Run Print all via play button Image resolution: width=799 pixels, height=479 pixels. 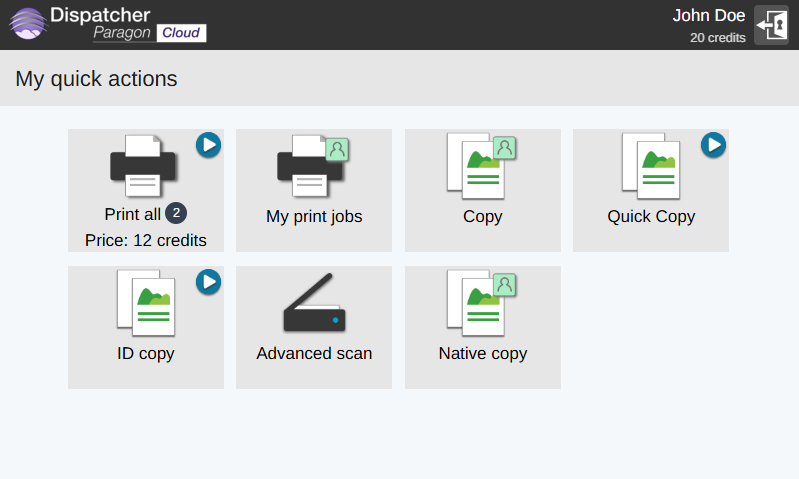click(208, 145)
